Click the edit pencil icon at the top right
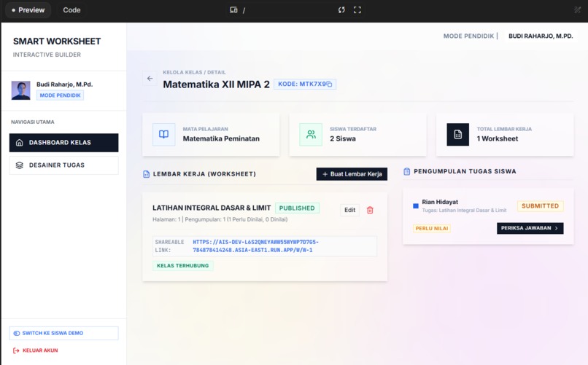This screenshot has width=588, height=365. [x=578, y=10]
